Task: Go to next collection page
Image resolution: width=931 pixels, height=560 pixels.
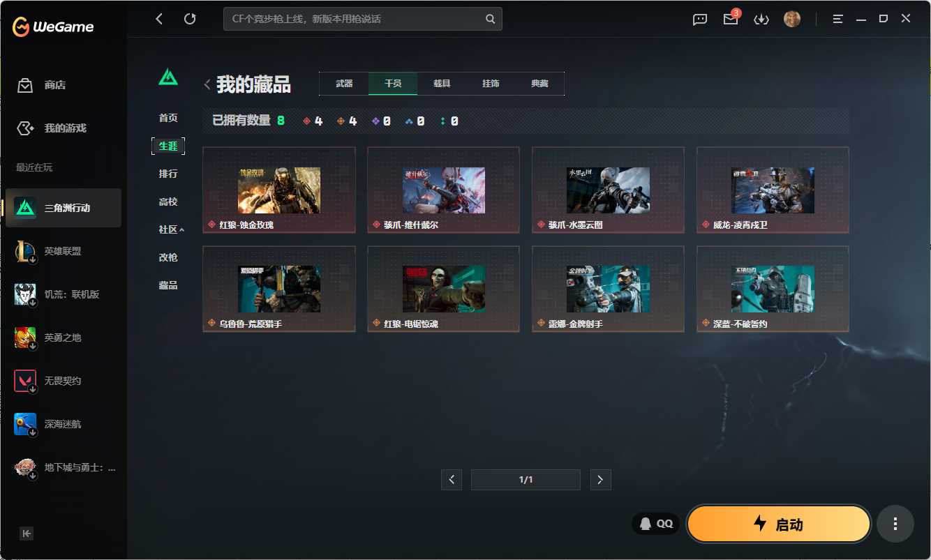Action: click(x=600, y=480)
